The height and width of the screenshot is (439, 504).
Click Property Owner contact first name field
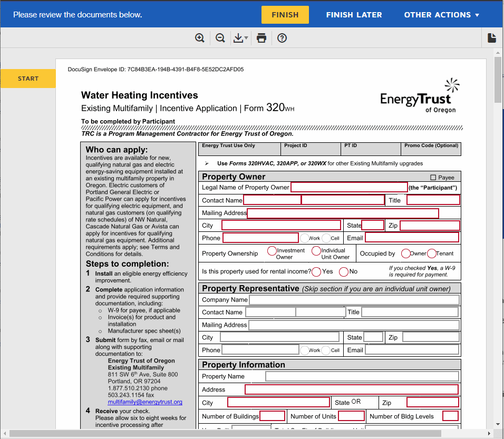[x=272, y=200]
